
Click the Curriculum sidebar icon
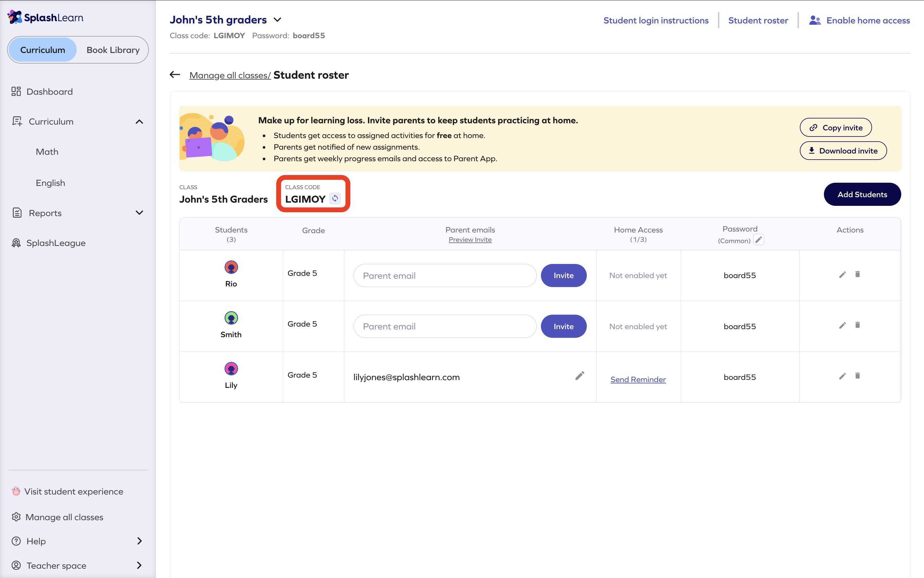[17, 121]
